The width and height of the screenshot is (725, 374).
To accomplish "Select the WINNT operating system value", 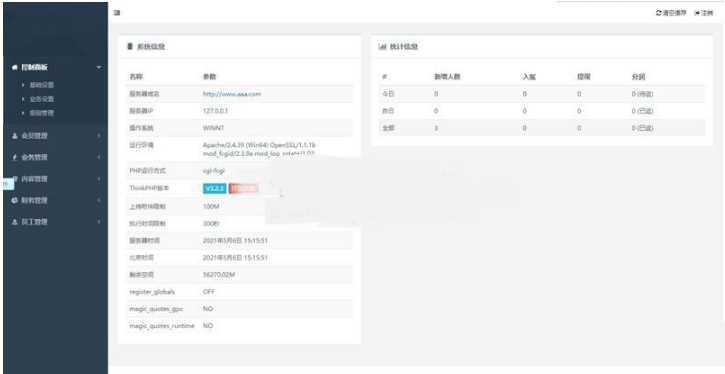I will click(213, 128).
